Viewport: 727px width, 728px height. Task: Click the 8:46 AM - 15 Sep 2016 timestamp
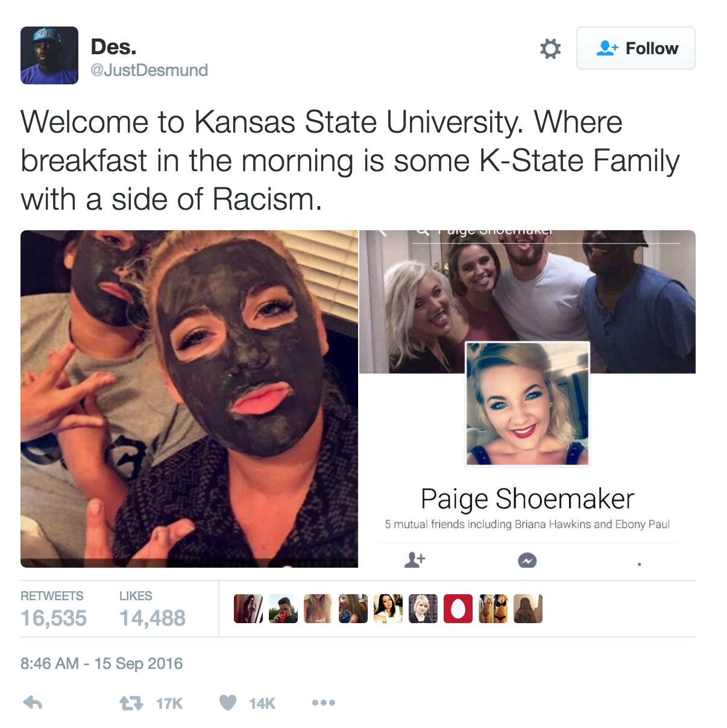click(x=101, y=664)
